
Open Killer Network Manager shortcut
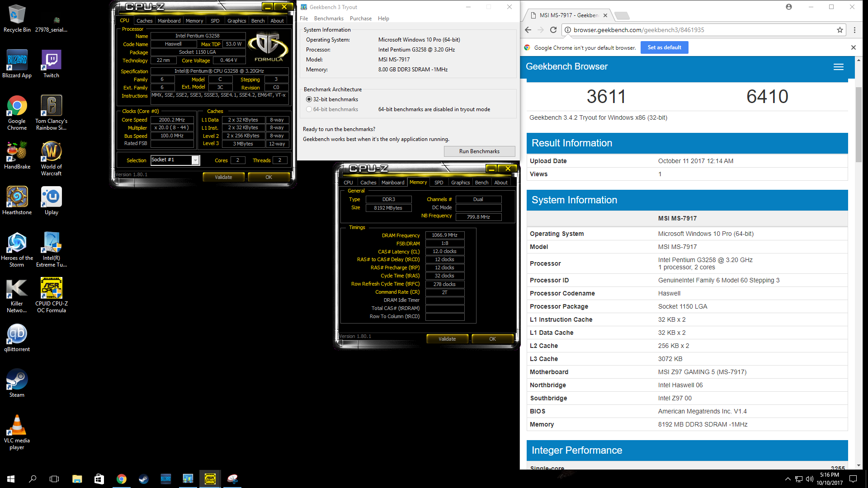(x=17, y=295)
